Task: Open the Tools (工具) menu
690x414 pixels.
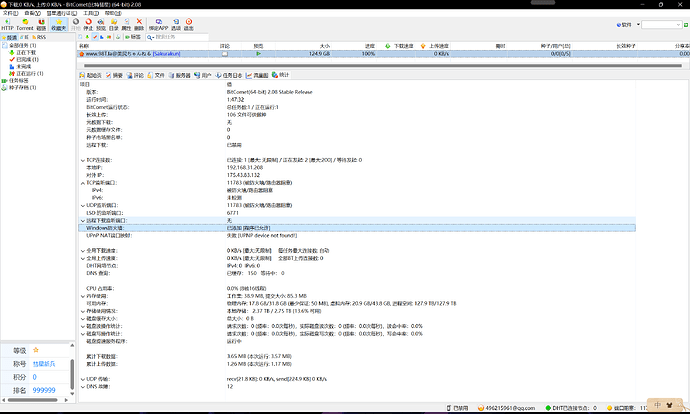Action: 91,13
